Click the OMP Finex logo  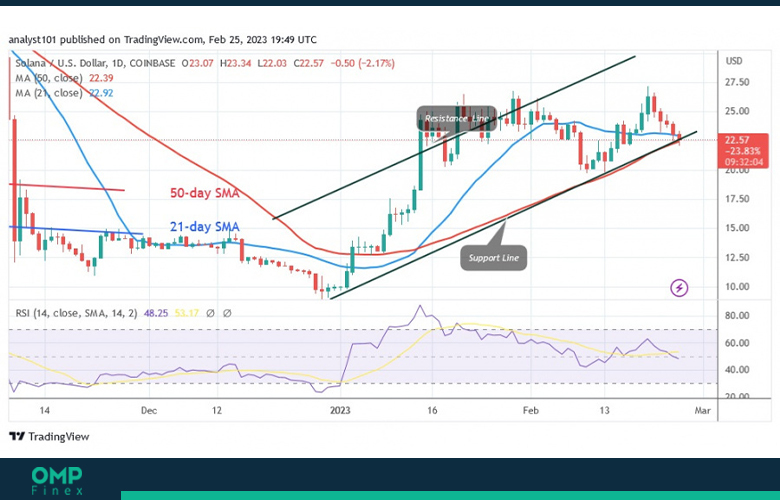point(57,481)
